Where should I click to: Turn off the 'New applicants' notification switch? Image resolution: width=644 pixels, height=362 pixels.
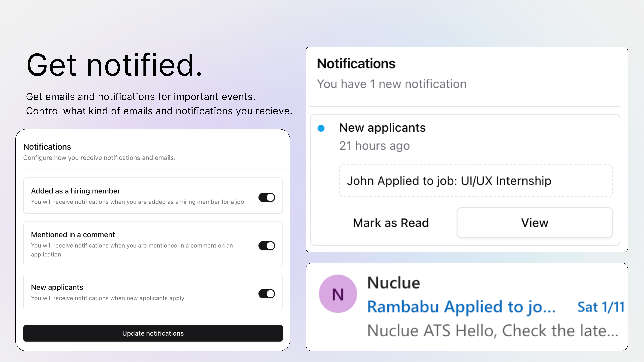[x=267, y=294]
